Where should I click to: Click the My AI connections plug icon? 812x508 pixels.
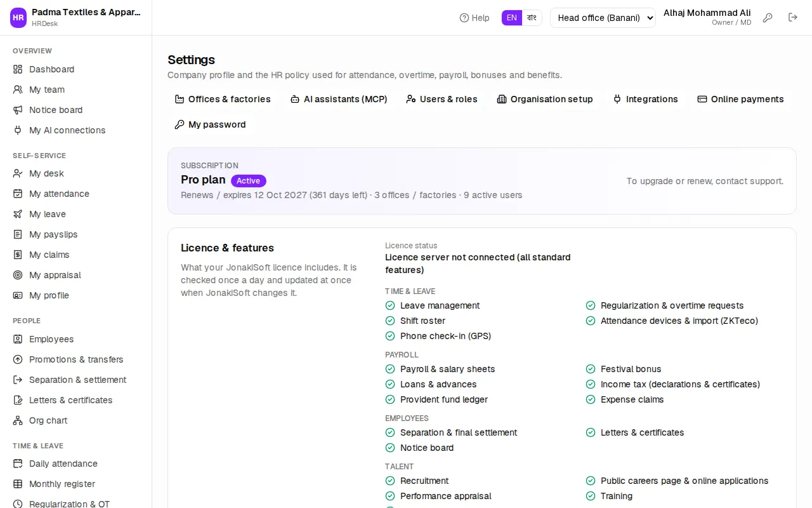[18, 130]
